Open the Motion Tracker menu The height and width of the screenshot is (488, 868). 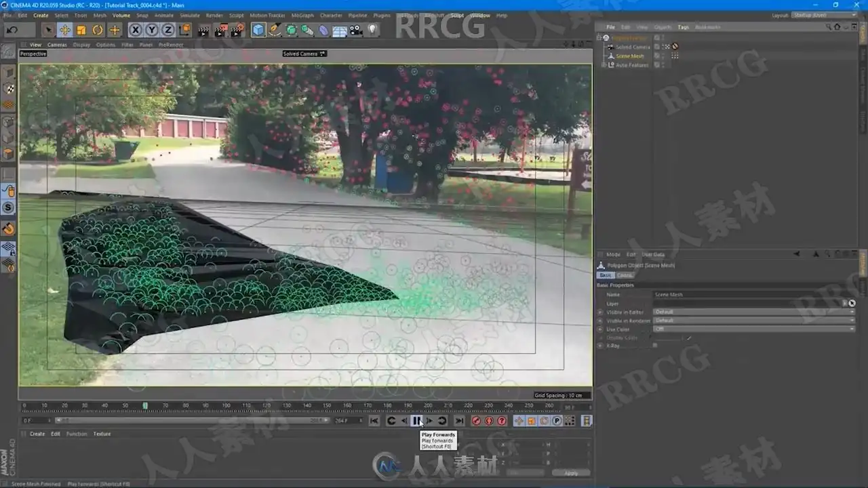point(267,15)
